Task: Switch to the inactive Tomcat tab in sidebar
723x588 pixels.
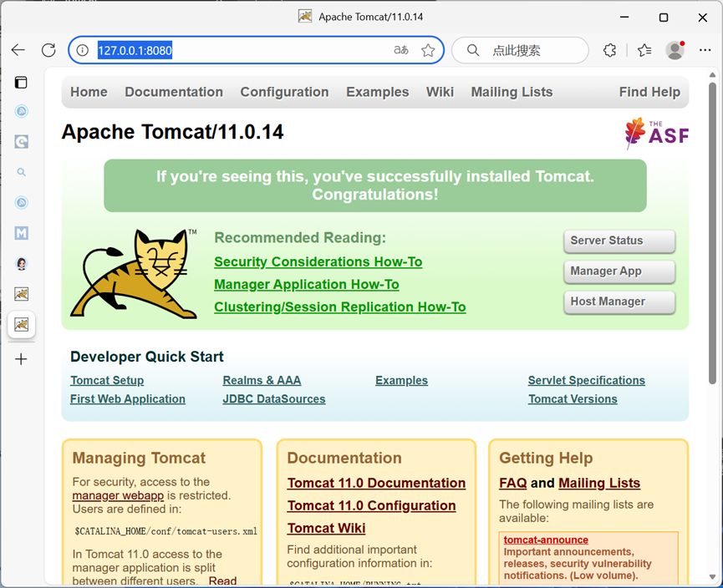Action: (x=21, y=294)
